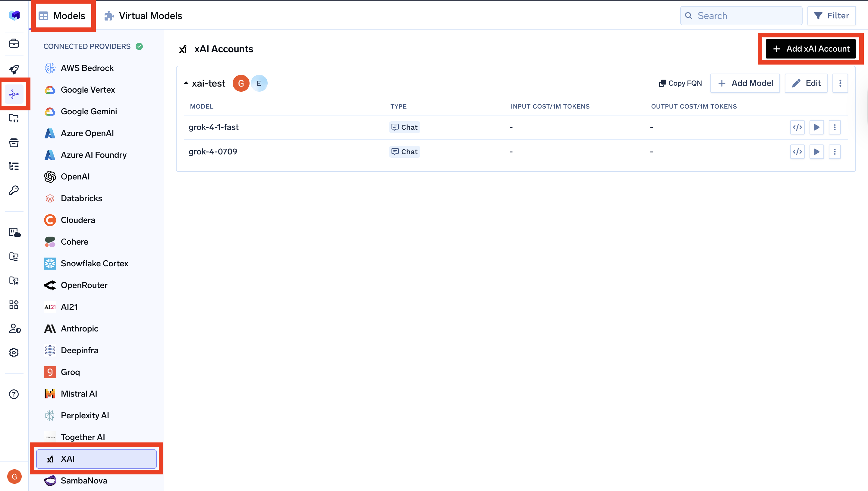
Task: Run grok-4-0709 with the play icon
Action: tap(816, 151)
